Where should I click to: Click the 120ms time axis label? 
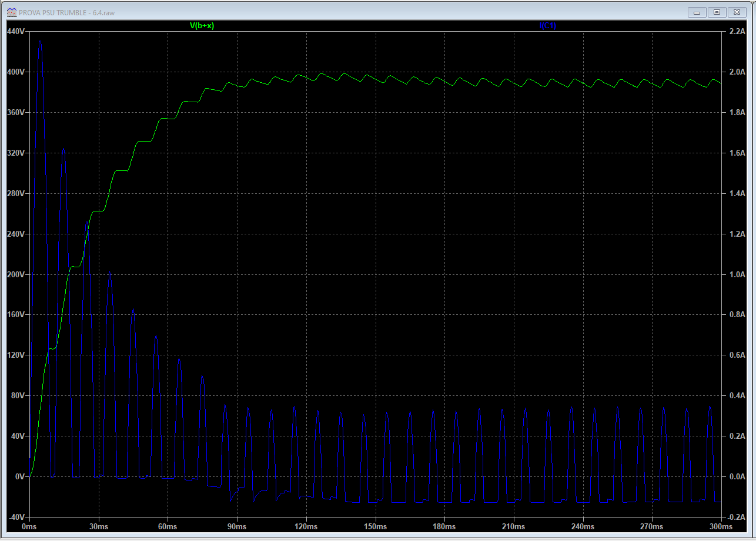(x=306, y=526)
